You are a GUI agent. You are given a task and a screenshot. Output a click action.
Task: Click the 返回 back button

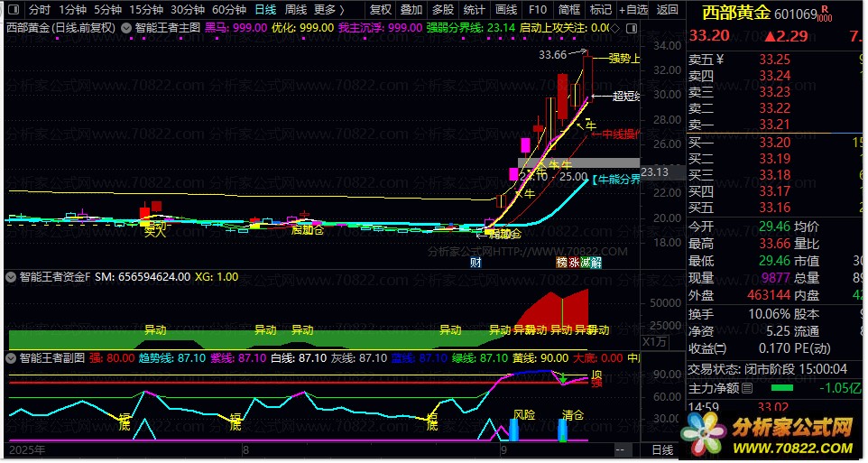[x=667, y=9]
